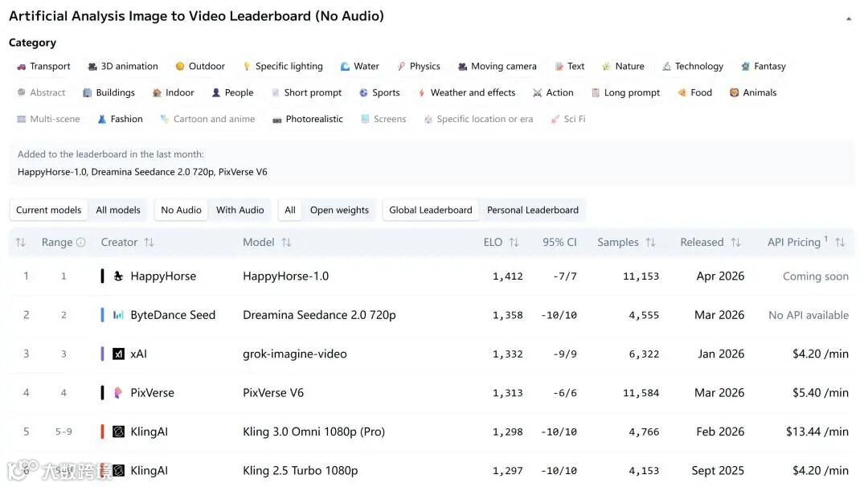The height and width of the screenshot is (487, 868).
Task: Toggle the With Audio filter
Action: pos(240,211)
